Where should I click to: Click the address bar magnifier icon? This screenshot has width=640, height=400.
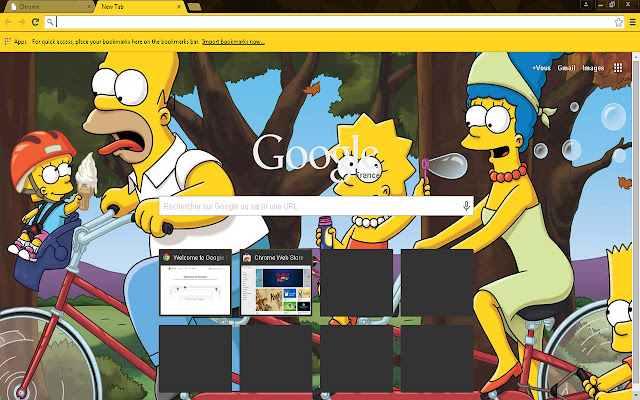pos(50,22)
